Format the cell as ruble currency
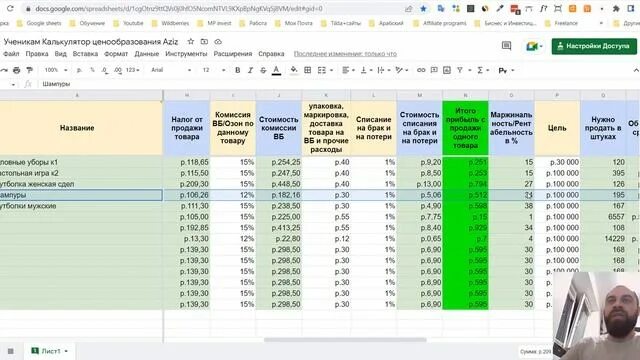 pos(79,70)
